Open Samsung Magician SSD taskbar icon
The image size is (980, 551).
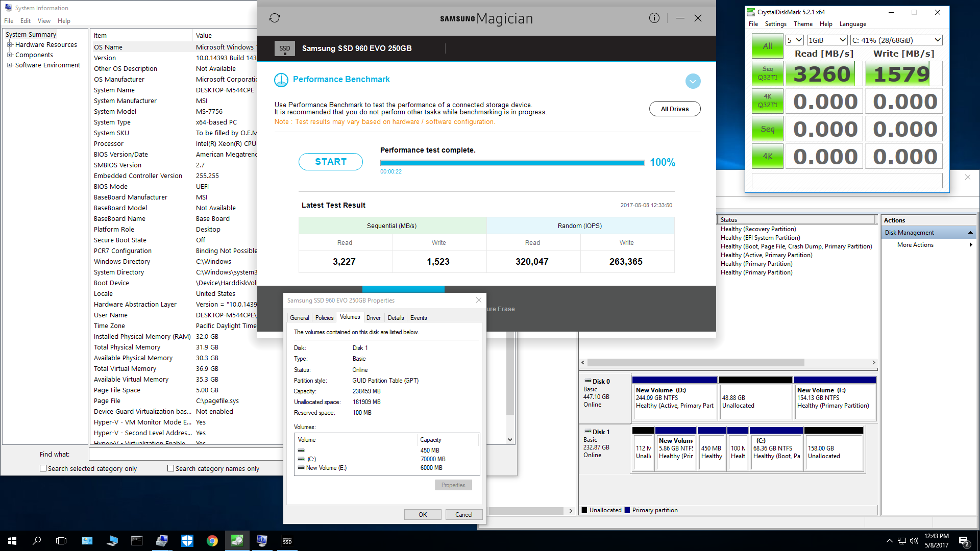[x=287, y=541]
